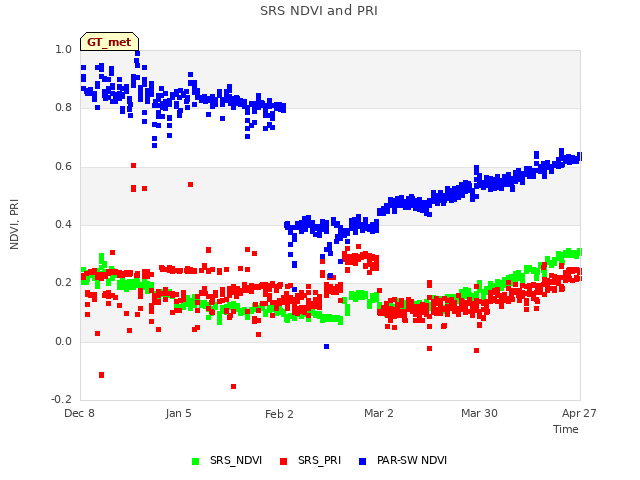Image resolution: width=640 pixels, height=480 pixels.
Task: Click the GT_met label tag
Action: click(109, 42)
